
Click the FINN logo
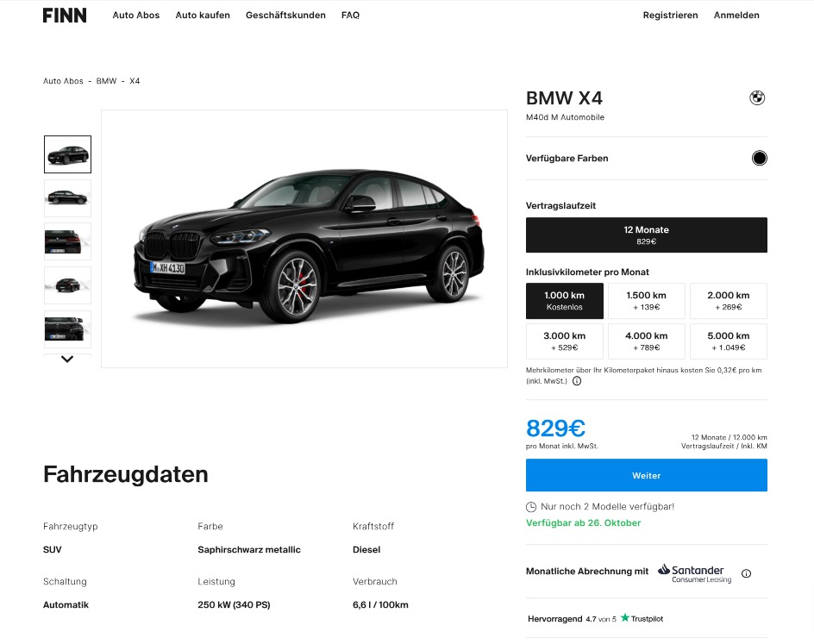click(65, 16)
